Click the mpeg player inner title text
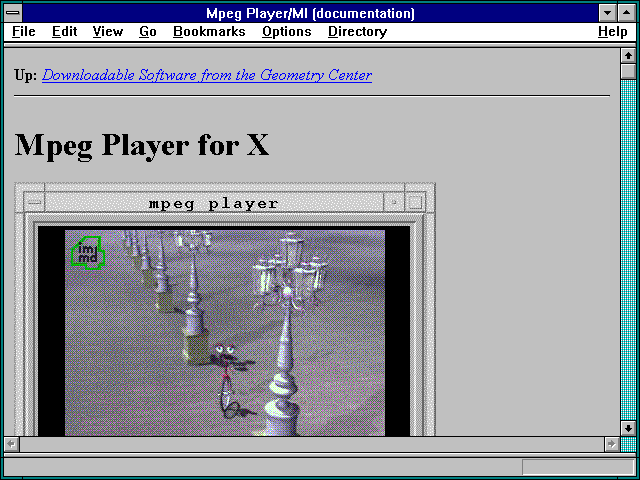 pos(213,203)
